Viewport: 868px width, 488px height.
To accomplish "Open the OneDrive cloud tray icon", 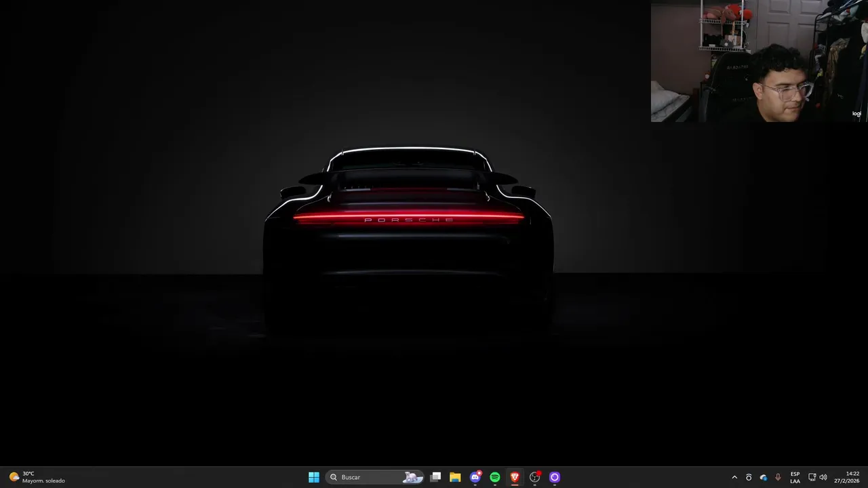I will (764, 477).
